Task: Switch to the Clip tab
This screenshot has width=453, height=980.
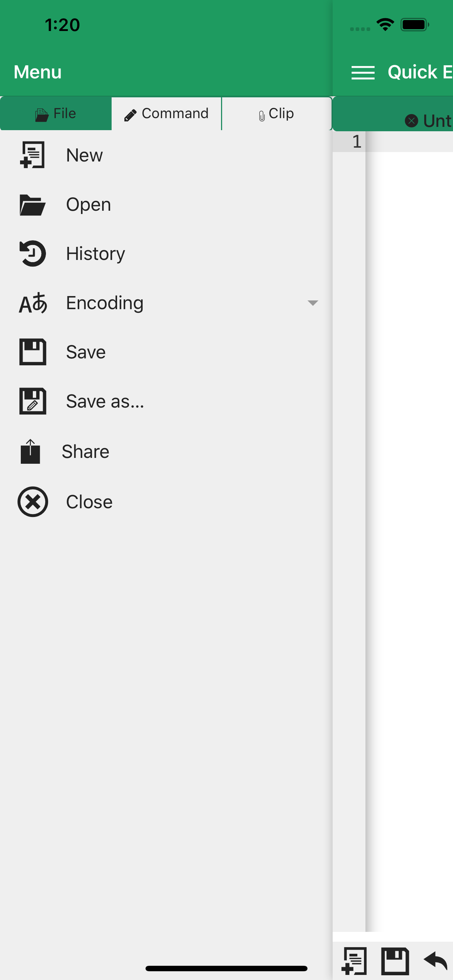Action: point(276,114)
